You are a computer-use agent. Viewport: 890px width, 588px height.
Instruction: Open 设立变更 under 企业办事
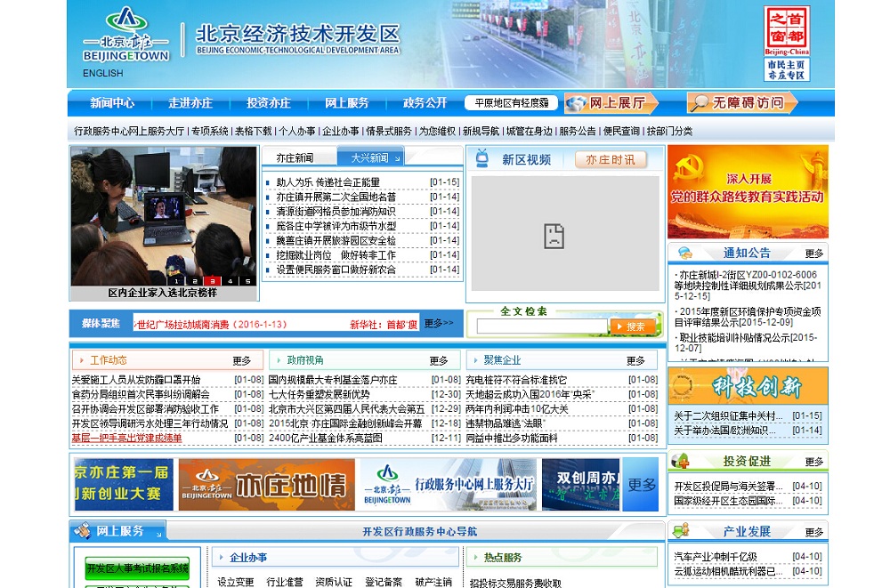coord(235,582)
